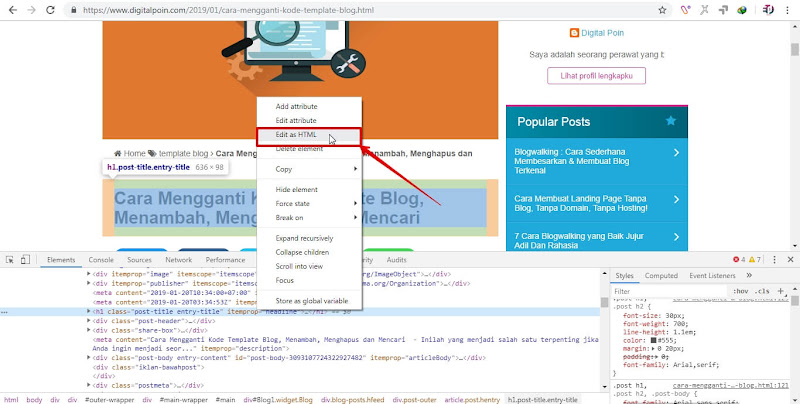Click the Popular Posts star icon
Viewport: 800px width, 404px height.
[670, 121]
